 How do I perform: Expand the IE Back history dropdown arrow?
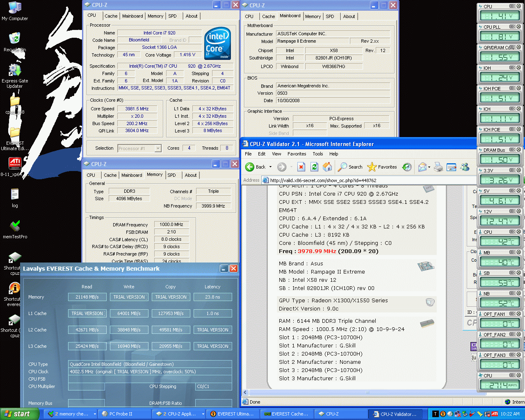[x=270, y=167]
